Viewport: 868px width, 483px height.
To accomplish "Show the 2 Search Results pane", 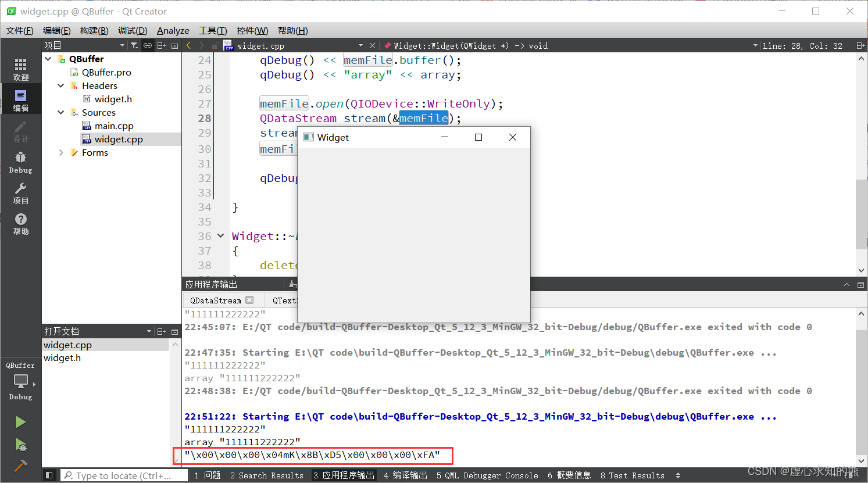I will (267, 475).
